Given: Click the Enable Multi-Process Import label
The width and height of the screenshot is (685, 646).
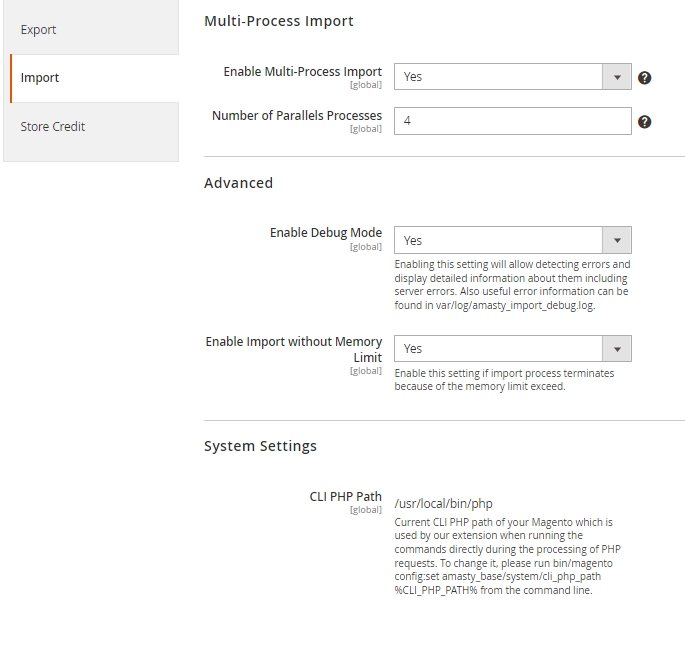Looking at the screenshot, I should coord(303,72).
